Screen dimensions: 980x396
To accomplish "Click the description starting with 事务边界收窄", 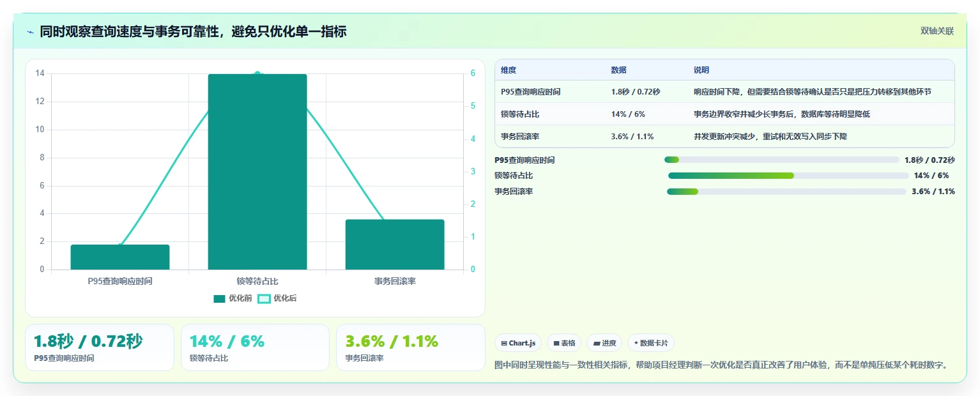I will [782, 114].
